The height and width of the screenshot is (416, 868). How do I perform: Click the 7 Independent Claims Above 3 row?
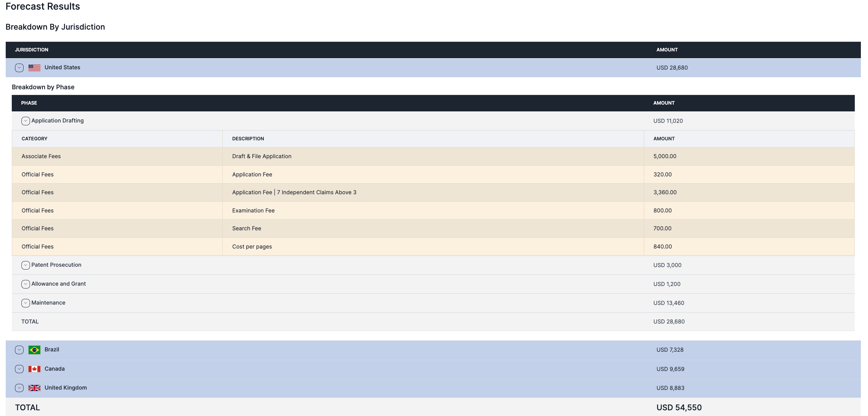(433, 192)
